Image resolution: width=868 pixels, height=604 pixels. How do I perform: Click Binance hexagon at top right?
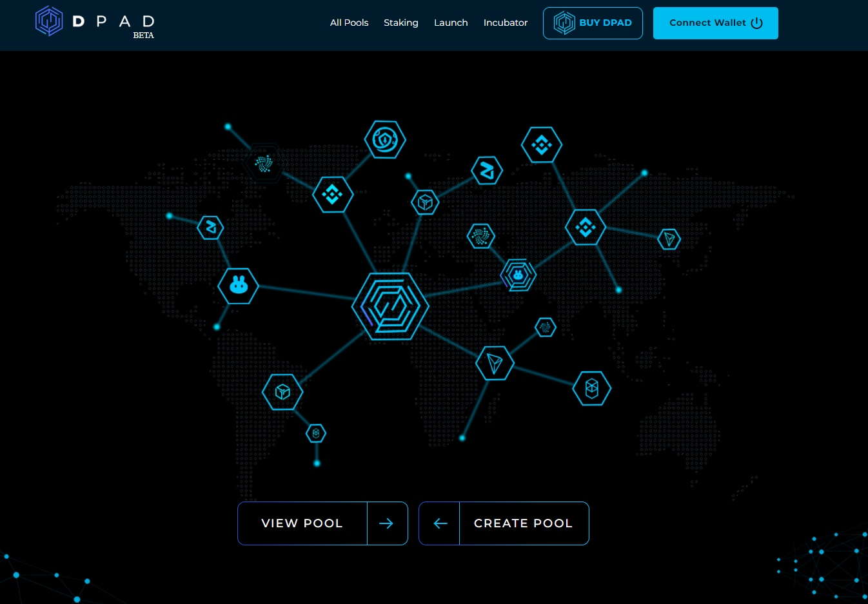pyautogui.click(x=542, y=145)
